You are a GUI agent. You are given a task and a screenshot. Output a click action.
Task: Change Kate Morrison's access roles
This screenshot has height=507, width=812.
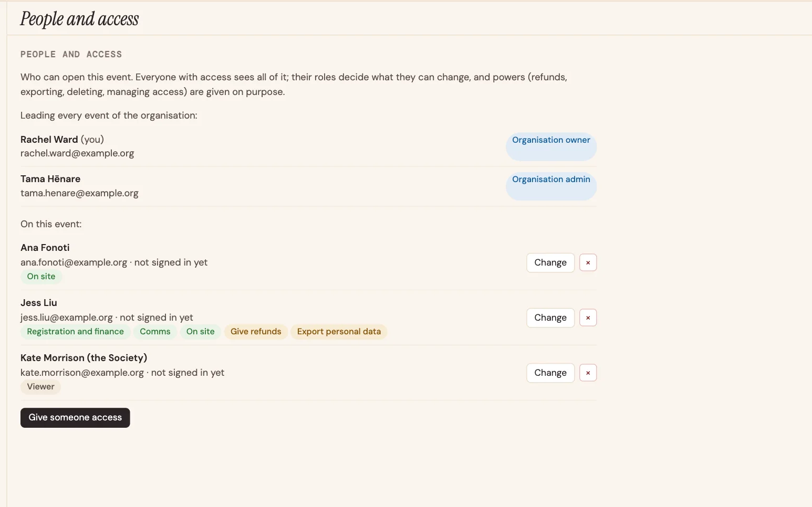pos(550,373)
